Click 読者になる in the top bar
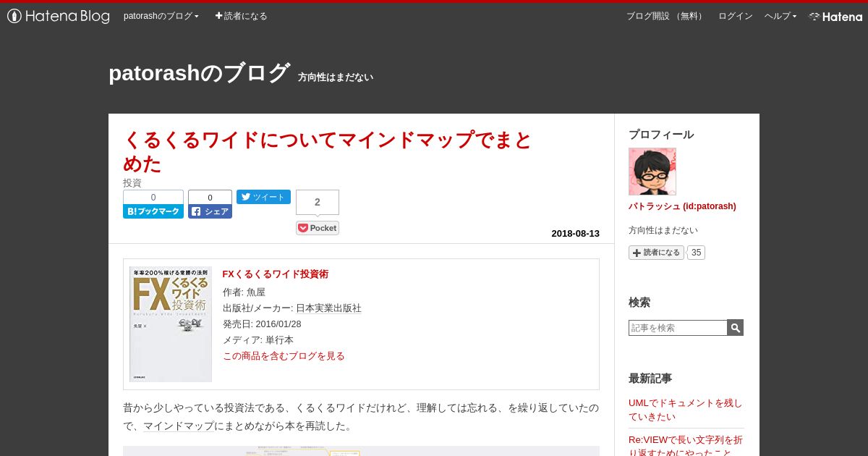 (241, 16)
